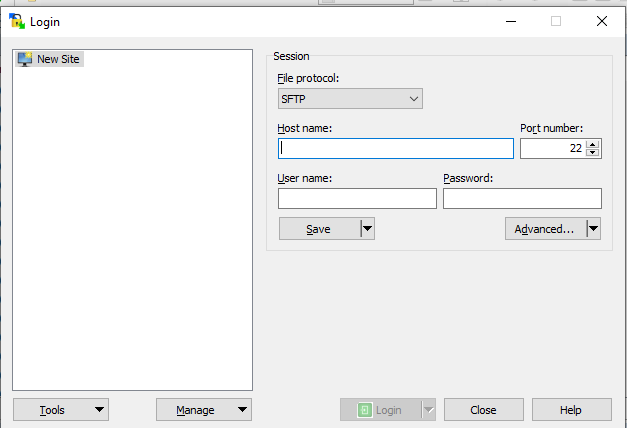
Task: Expand the Advanced button dropdown arrow
Action: point(594,229)
